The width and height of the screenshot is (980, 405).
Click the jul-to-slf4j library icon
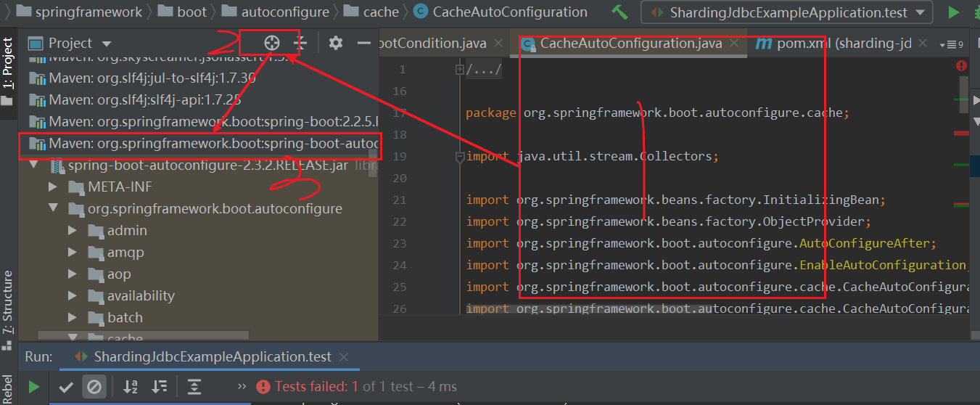tap(37, 78)
